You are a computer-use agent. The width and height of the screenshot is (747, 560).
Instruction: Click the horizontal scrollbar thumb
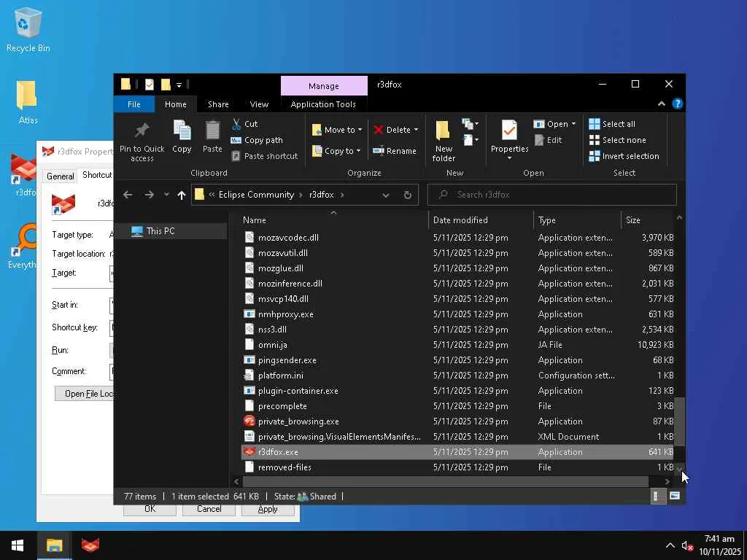tap(446, 481)
